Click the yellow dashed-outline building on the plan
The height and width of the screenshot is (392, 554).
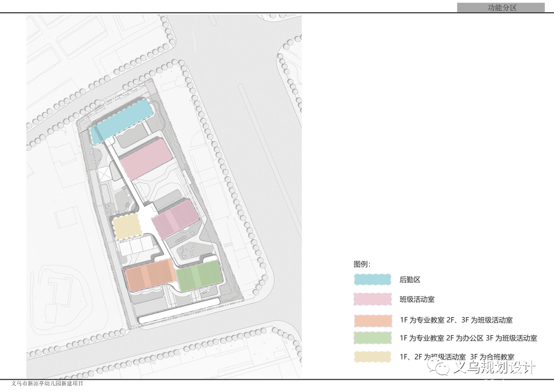click(x=127, y=227)
